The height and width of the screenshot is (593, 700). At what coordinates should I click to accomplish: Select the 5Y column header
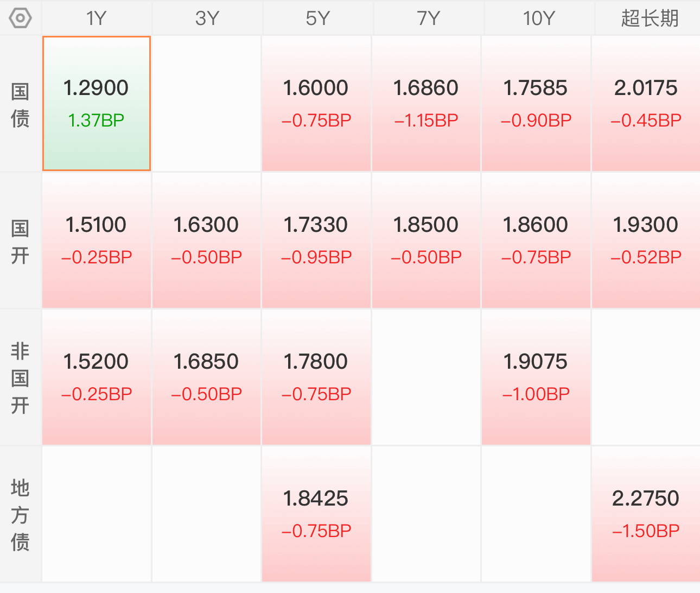(318, 18)
